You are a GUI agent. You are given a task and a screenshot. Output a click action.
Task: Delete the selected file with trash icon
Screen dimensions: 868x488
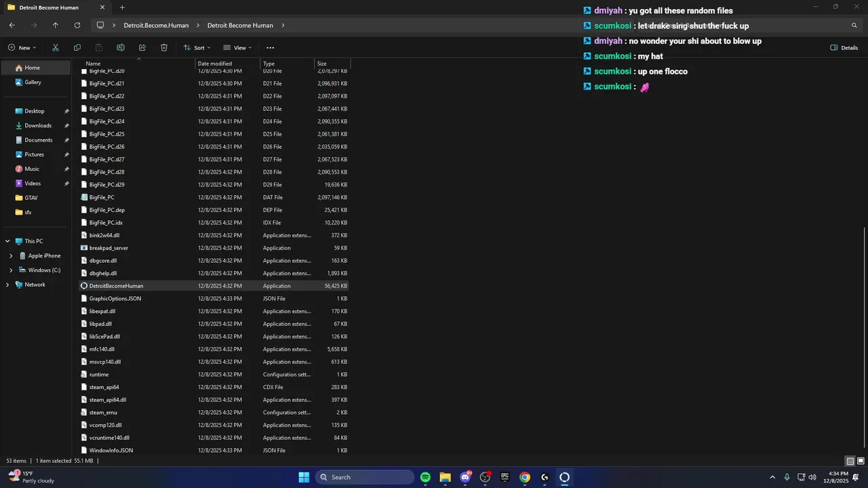164,47
